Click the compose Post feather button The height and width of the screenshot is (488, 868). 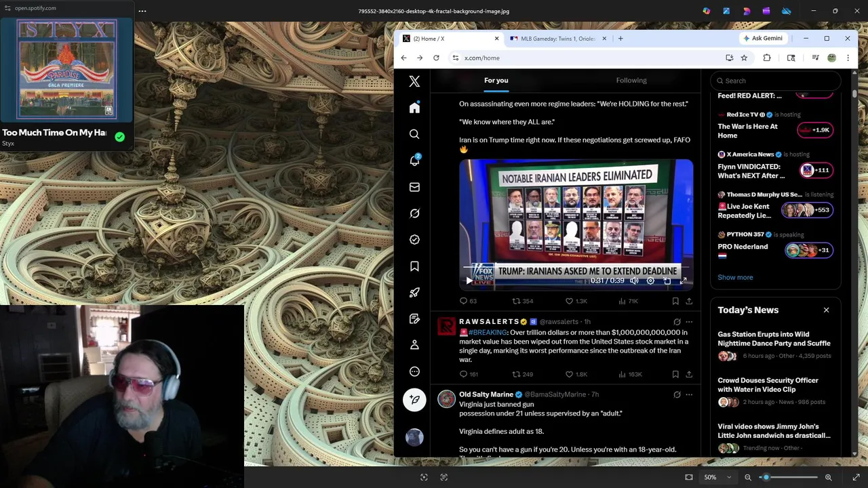tap(414, 400)
